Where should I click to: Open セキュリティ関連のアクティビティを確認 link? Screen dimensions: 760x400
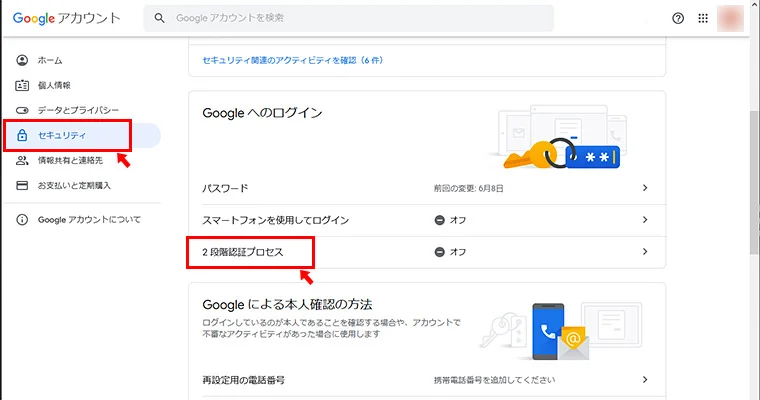292,60
